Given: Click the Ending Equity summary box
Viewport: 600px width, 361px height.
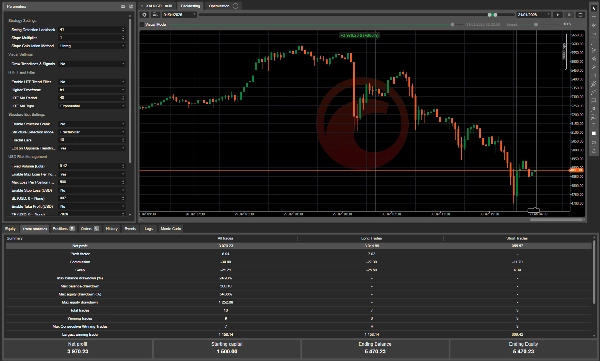Looking at the screenshot, I should pyautogui.click(x=523, y=348).
